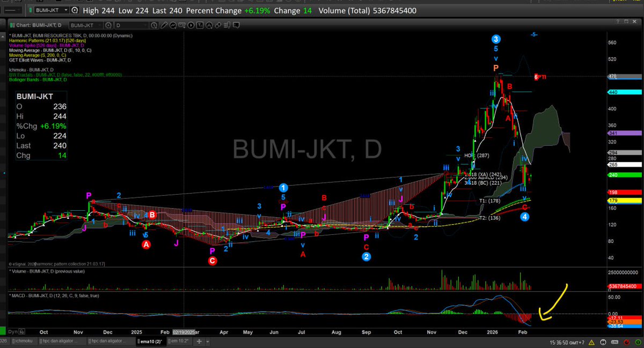The height and width of the screenshot is (348, 644).
Task: Switch to the 'em 10.2*' page tab
Action: point(179,341)
